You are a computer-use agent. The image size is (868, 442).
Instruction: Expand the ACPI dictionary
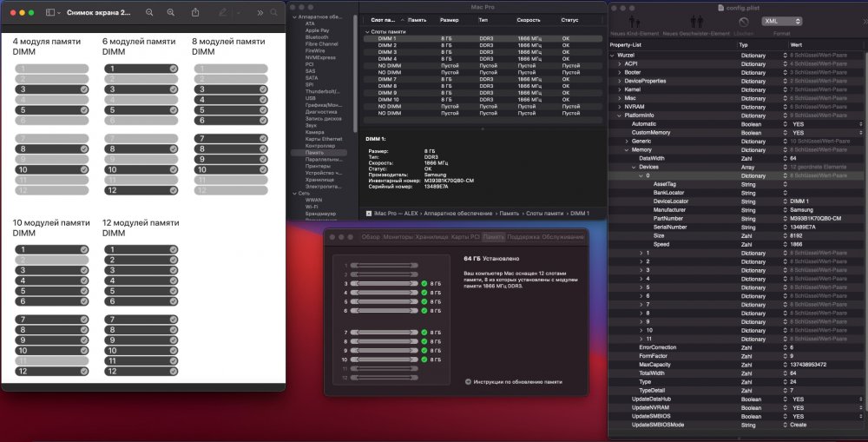pyautogui.click(x=620, y=63)
